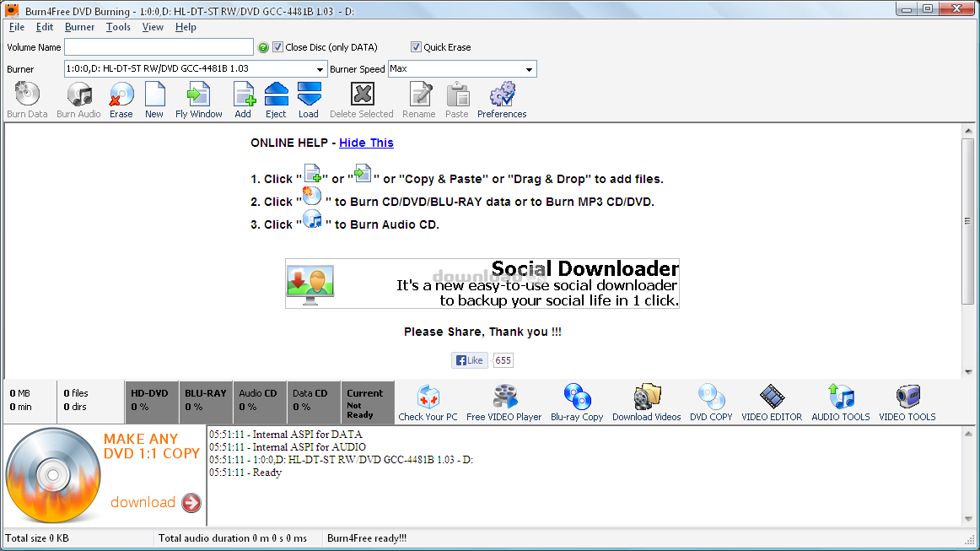
Task: Click the help pane scroll up arrow
Action: pos(968,131)
